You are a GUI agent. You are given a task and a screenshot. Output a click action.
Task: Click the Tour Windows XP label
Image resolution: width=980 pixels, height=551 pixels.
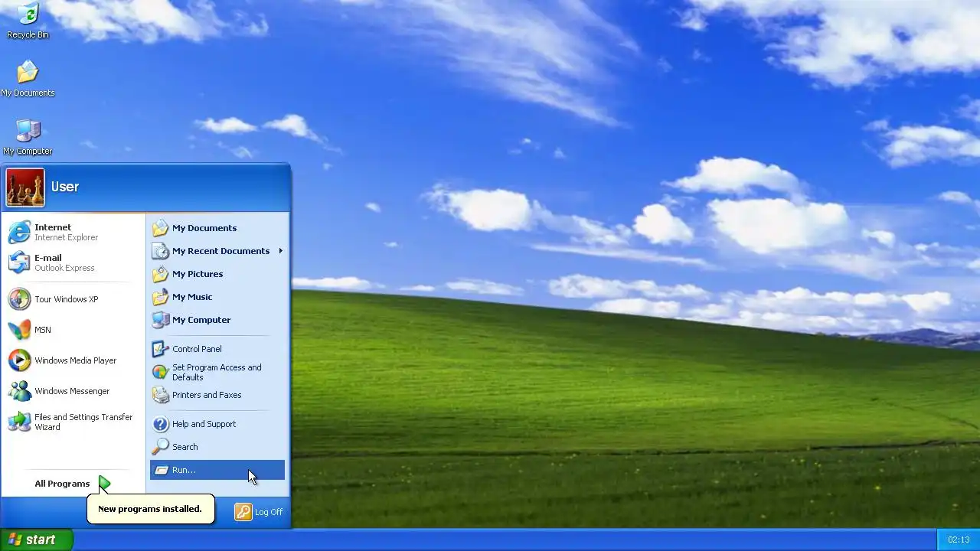coord(67,299)
